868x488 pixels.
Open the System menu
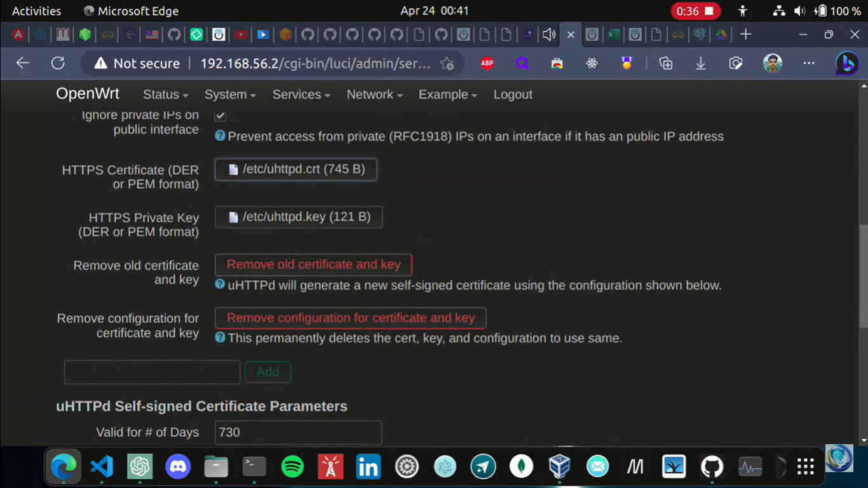click(x=230, y=95)
